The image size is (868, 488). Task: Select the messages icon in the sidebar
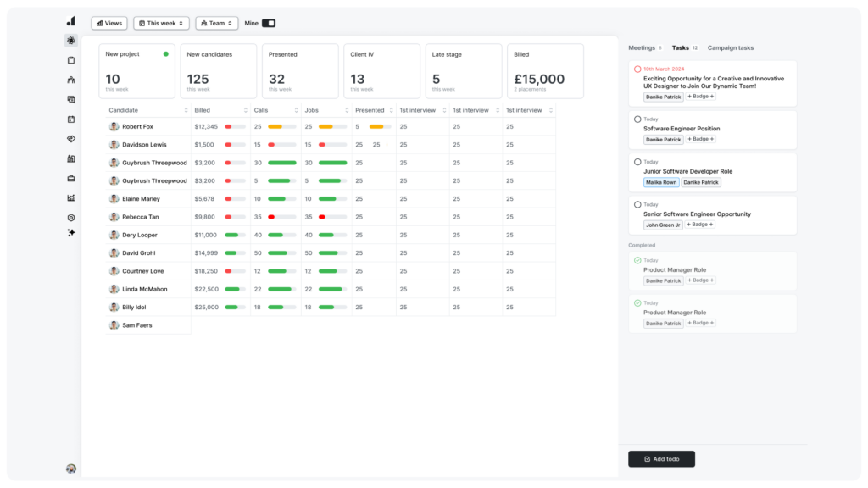coord(71,99)
